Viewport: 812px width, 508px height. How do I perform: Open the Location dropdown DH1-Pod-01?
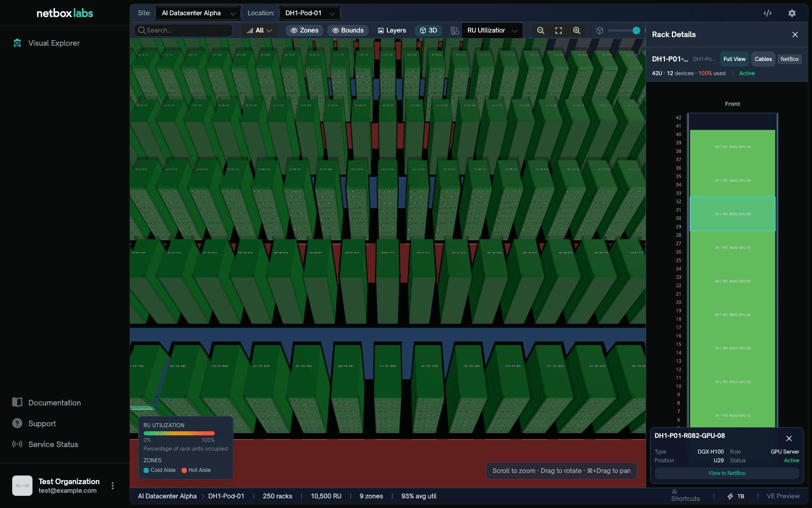click(310, 13)
